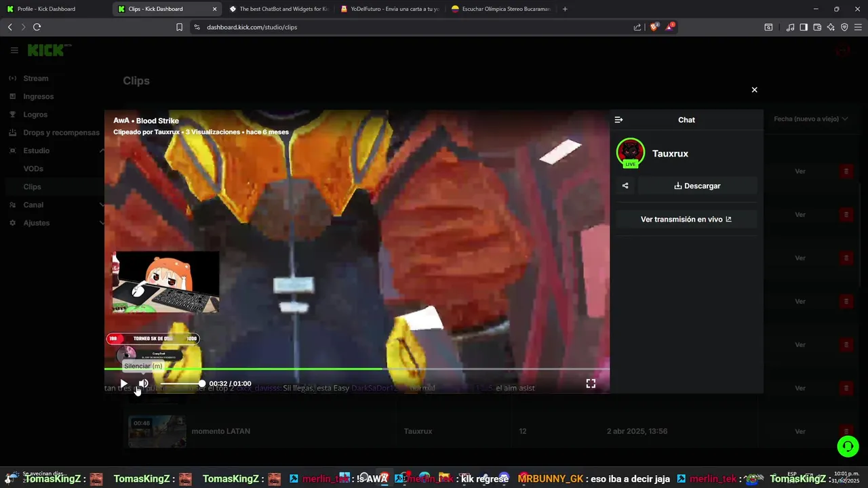This screenshot has height=488, width=868.
Task: Click the Tauxrux channel name
Action: point(670,154)
